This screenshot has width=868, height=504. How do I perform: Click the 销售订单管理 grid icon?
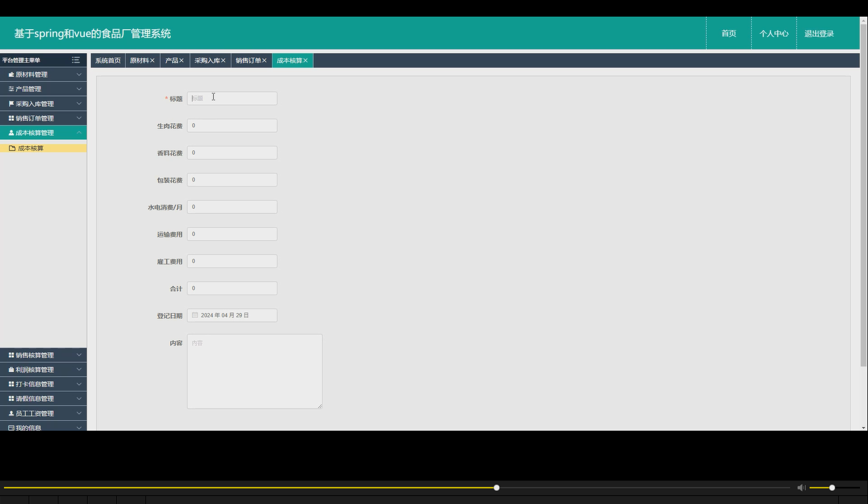[x=11, y=118]
